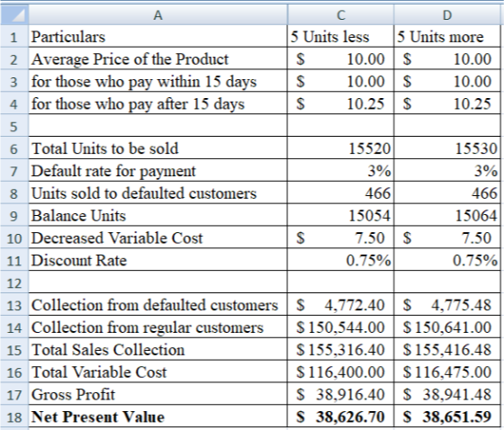Select 'Decreased Variable Cost' cell
The width and height of the screenshot is (504, 430).
point(157,237)
